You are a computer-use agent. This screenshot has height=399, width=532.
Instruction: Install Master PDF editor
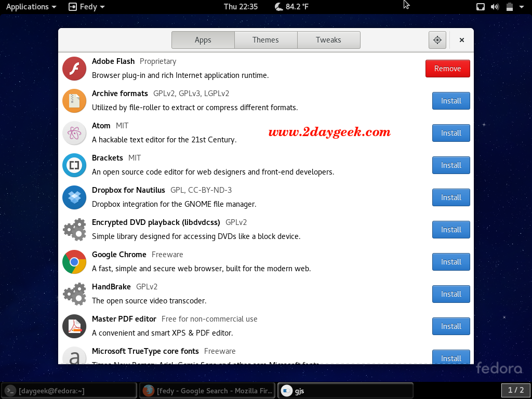[451, 326]
